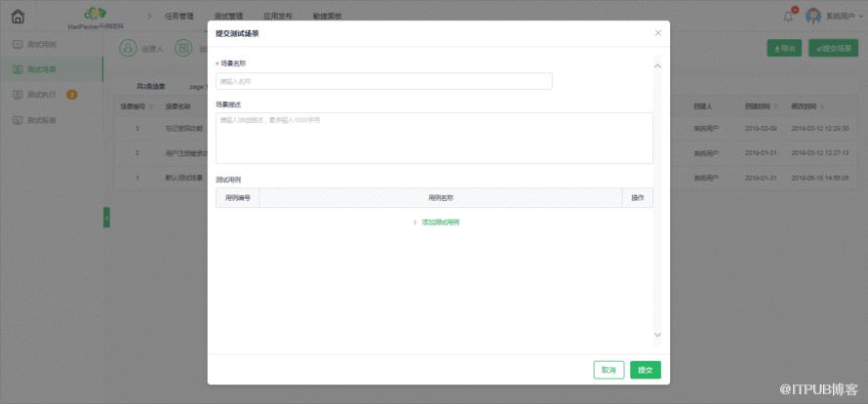868x404 pixels.
Task: Click the 操作 column header
Action: coord(638,198)
